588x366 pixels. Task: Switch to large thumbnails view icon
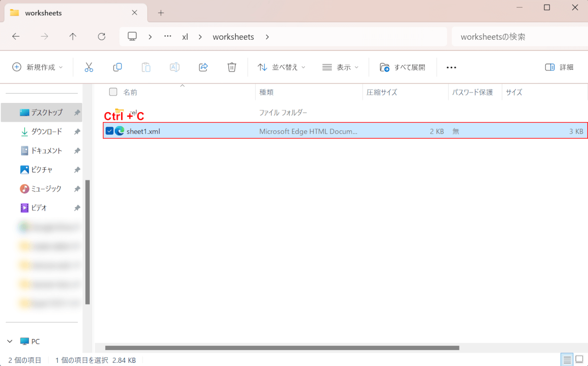pyautogui.click(x=579, y=360)
